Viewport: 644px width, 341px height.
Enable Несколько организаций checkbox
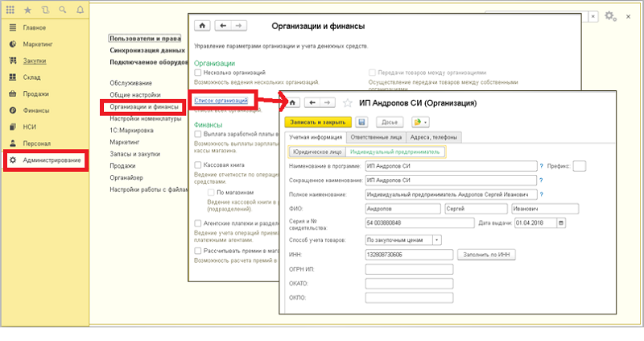click(x=198, y=73)
